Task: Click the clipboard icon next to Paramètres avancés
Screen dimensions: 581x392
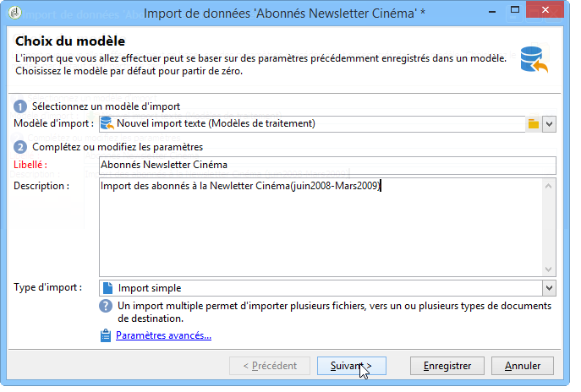Action: tap(106, 335)
